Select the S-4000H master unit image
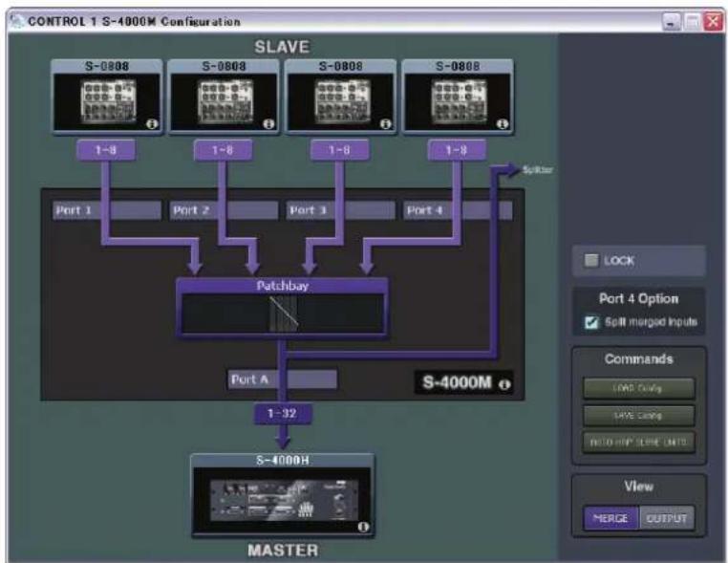This screenshot has height=563, width=728. pos(282,496)
